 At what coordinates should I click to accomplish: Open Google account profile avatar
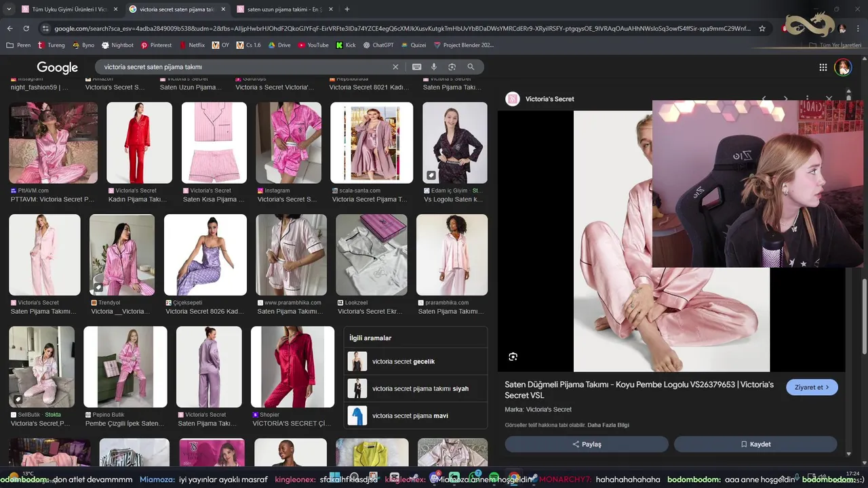843,67
